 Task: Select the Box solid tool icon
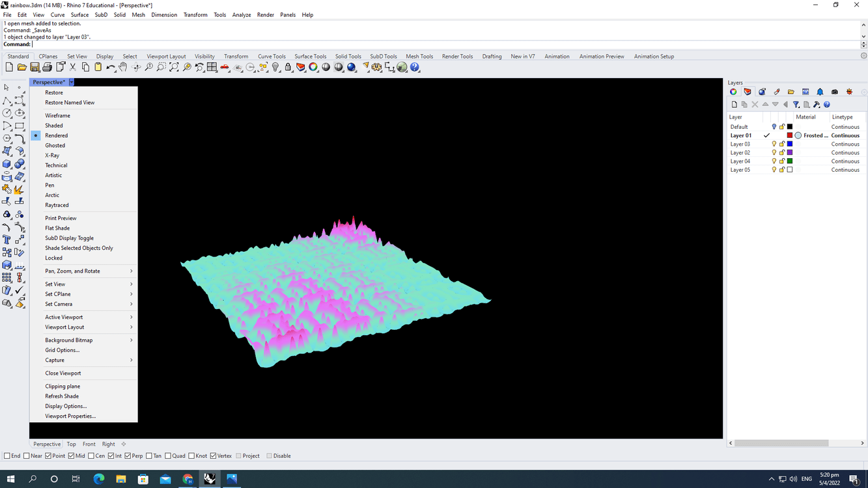7,164
